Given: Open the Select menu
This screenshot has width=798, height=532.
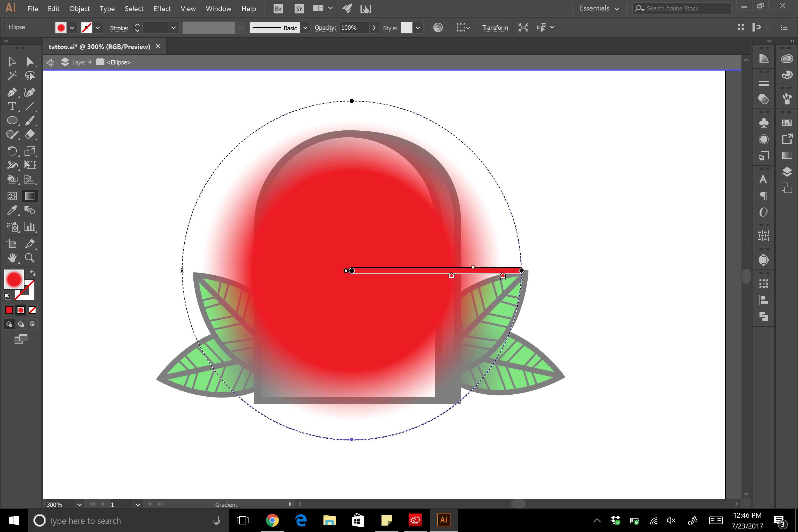Looking at the screenshot, I should (x=134, y=8).
